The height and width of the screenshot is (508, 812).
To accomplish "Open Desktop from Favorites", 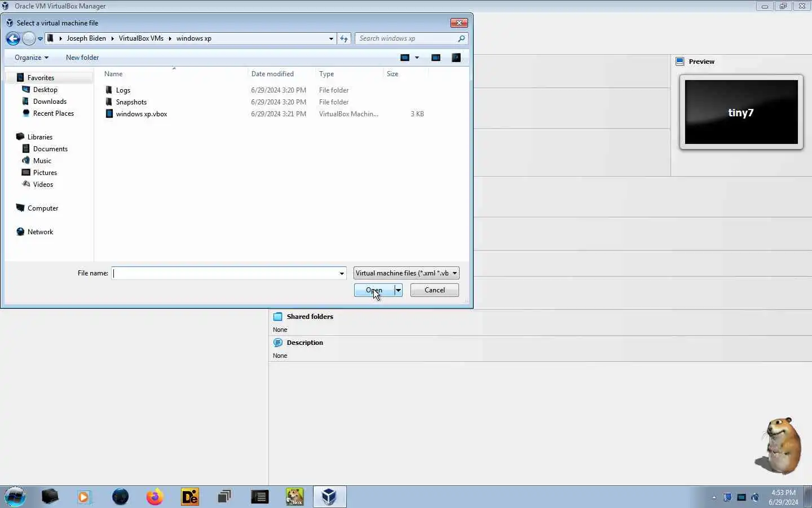I will (45, 90).
